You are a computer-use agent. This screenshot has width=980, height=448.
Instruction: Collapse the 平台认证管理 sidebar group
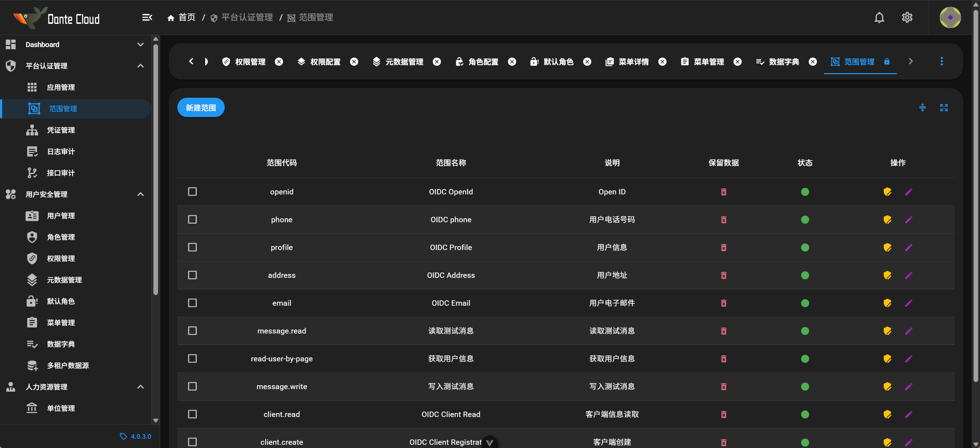pyautogui.click(x=140, y=66)
